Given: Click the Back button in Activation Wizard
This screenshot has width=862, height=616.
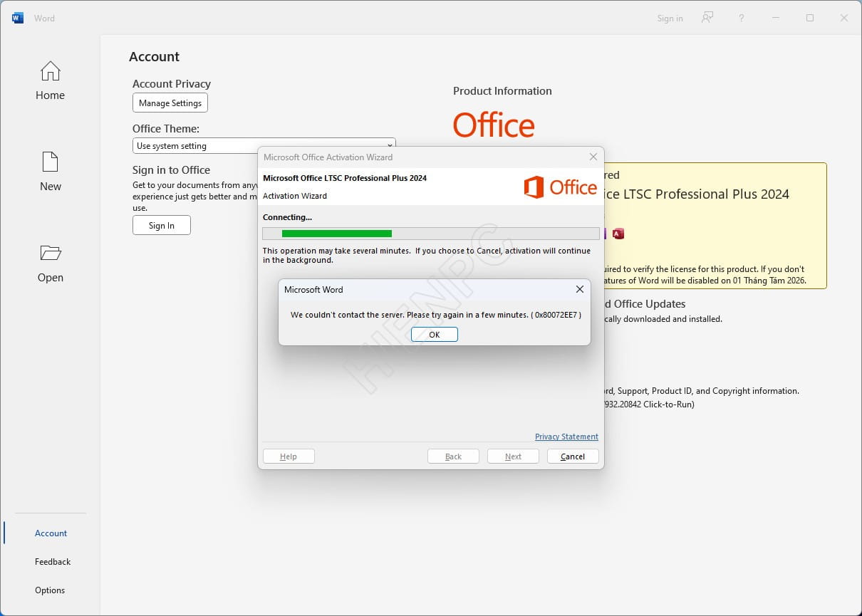Looking at the screenshot, I should click(x=453, y=456).
